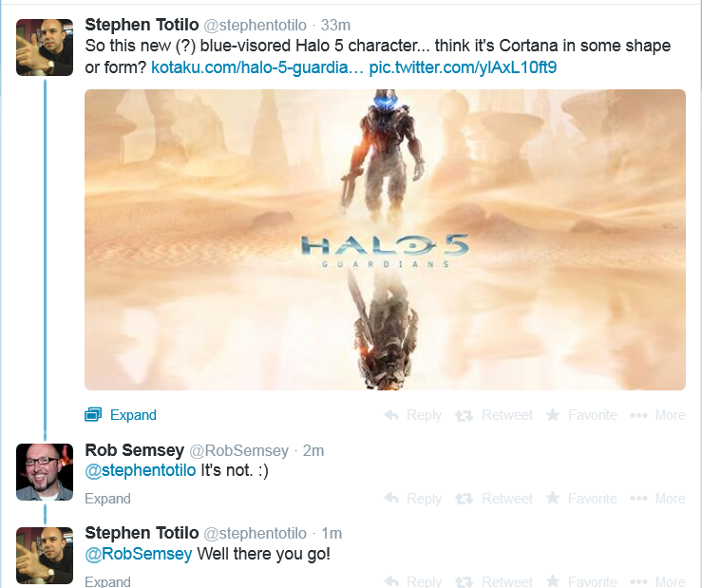Expand the "Well there you go!" tweet
The height and width of the screenshot is (588, 702).
coord(107,581)
